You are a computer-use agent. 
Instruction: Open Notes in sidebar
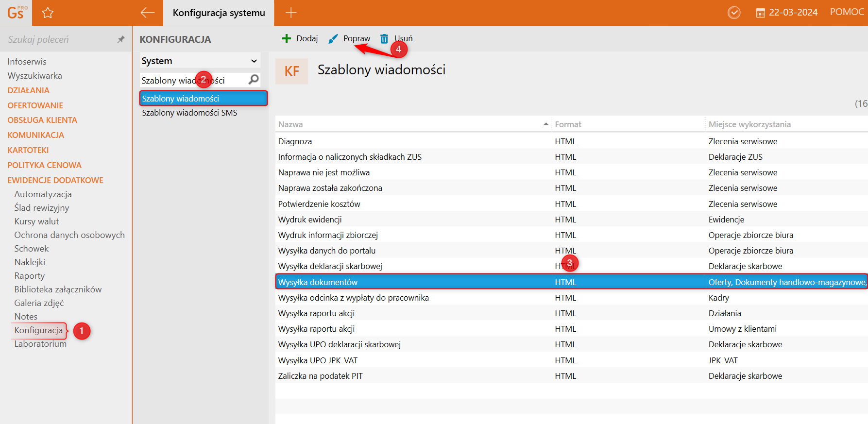click(26, 317)
